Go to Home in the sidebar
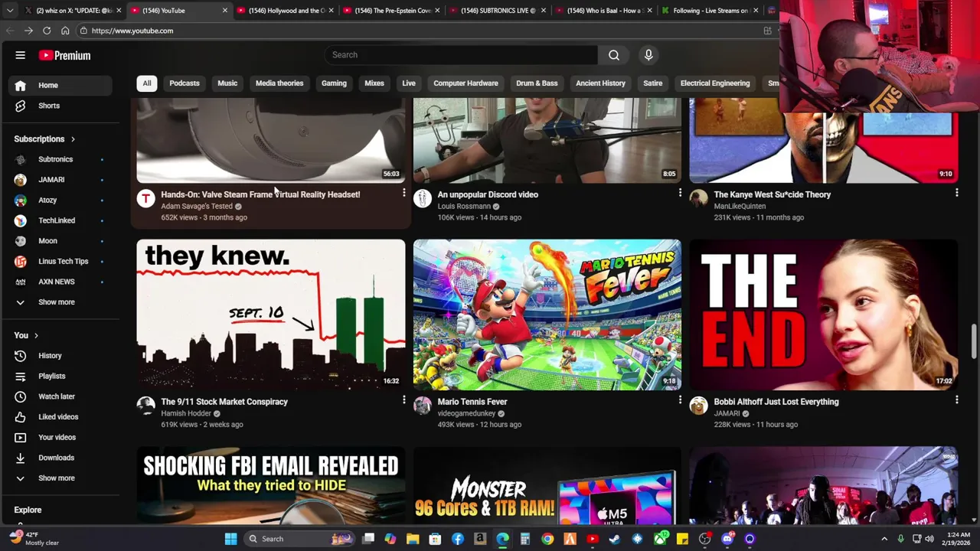 coord(61,85)
